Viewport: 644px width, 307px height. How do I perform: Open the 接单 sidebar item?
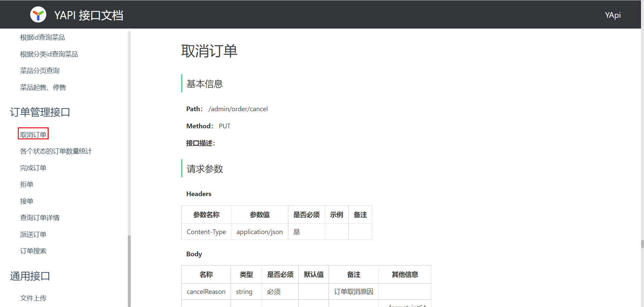[26, 201]
